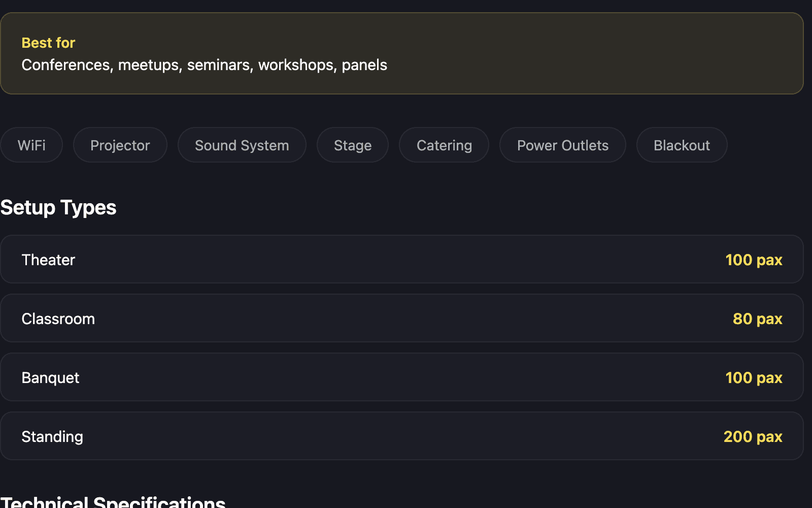Click the 200 pax capacity value
Image resolution: width=812 pixels, height=508 pixels.
pos(753,437)
